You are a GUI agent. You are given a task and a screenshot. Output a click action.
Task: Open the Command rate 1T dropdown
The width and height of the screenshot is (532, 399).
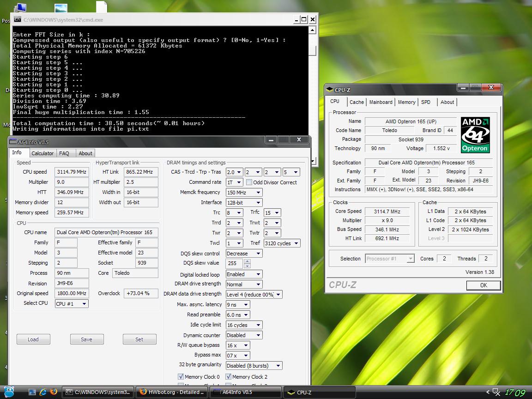pos(235,182)
